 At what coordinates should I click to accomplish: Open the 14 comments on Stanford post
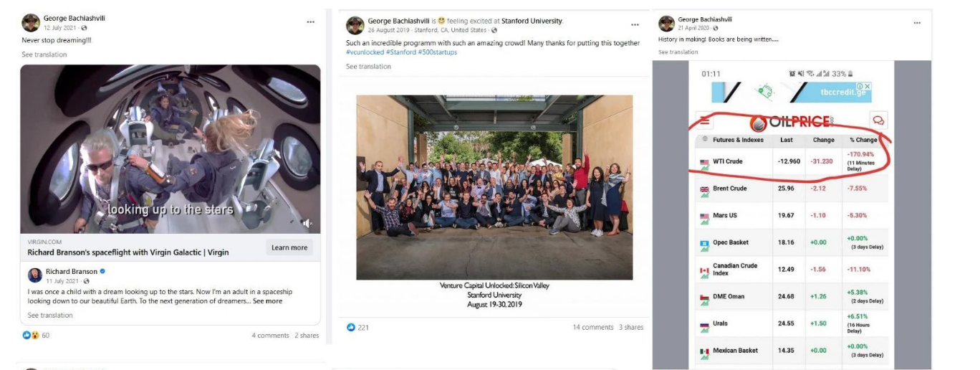592,328
